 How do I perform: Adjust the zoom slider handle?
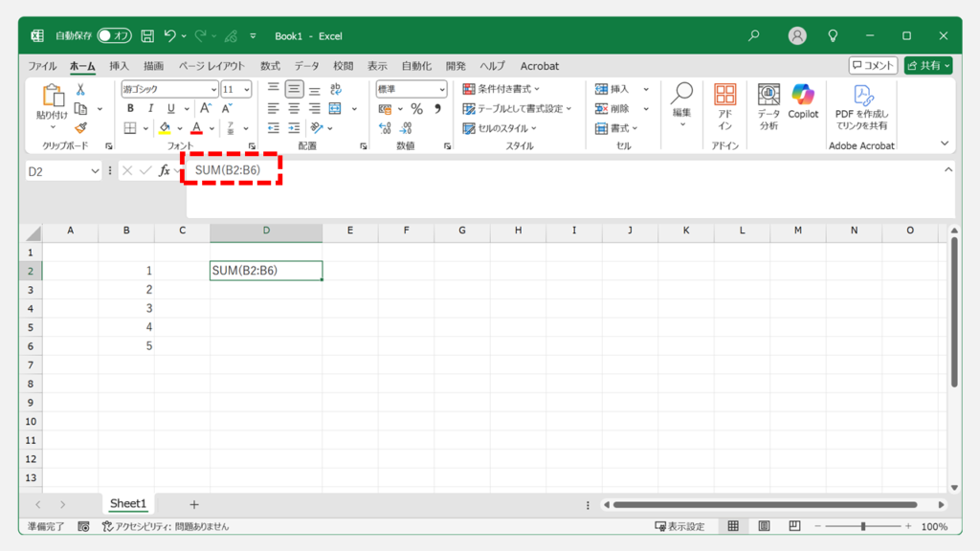pyautogui.click(x=863, y=527)
